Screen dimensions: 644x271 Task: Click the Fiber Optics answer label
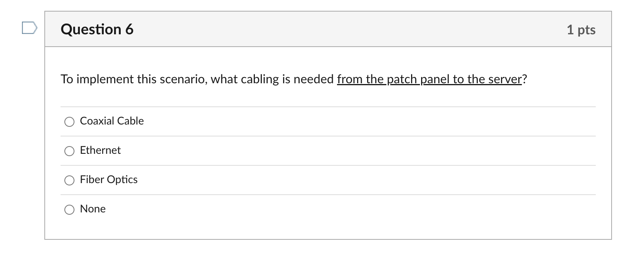(109, 180)
